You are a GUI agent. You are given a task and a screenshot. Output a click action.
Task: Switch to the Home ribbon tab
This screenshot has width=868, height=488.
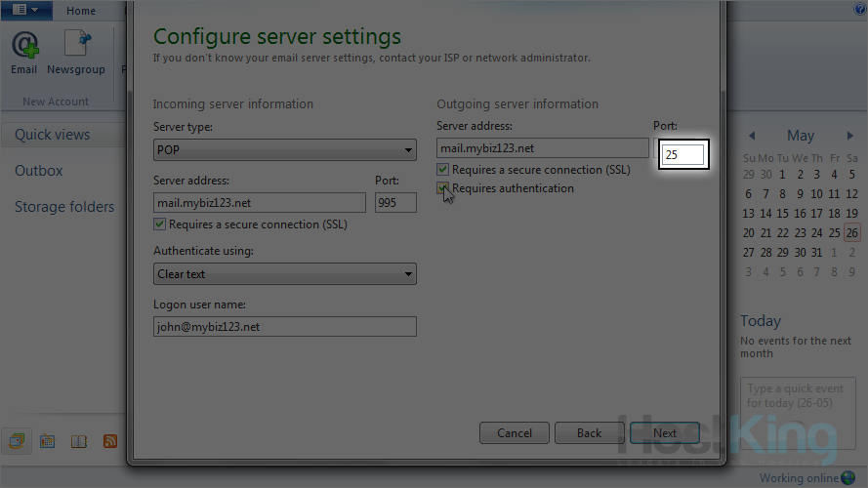tap(81, 11)
